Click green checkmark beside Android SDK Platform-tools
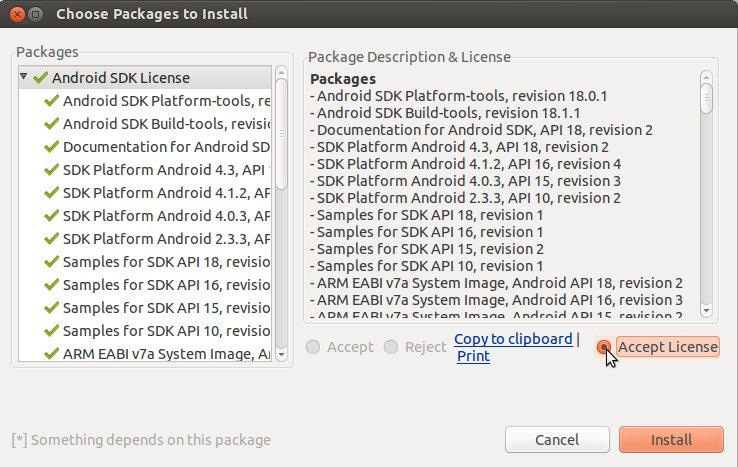The image size is (738, 467). coord(51,101)
